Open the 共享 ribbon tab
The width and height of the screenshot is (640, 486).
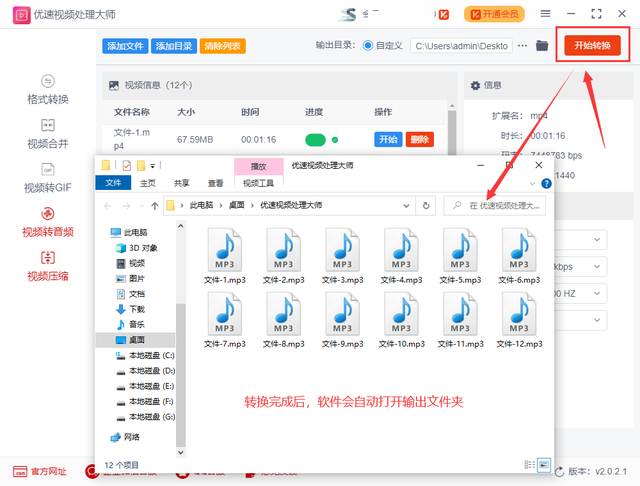[182, 183]
